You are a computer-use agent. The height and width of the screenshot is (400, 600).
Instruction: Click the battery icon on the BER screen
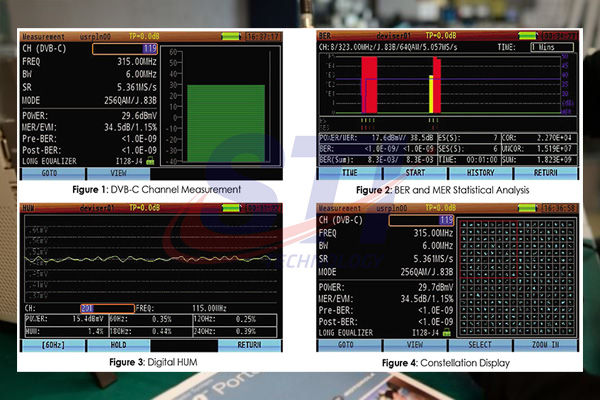(x=529, y=36)
